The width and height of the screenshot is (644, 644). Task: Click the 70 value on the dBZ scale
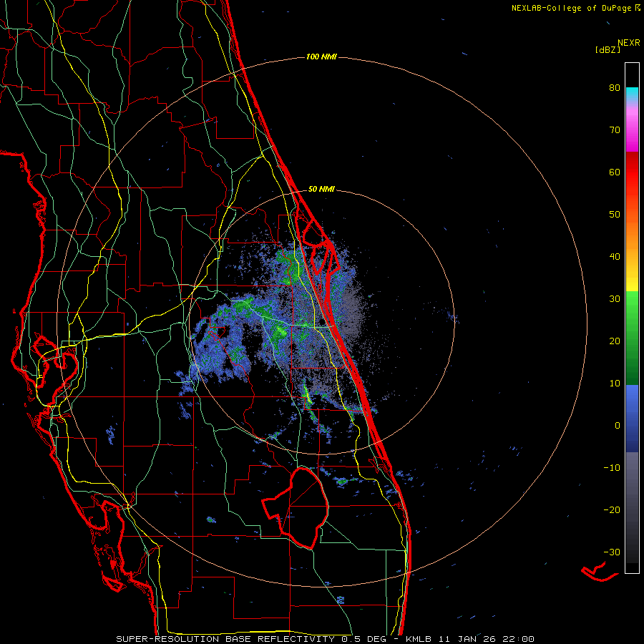pyautogui.click(x=615, y=130)
